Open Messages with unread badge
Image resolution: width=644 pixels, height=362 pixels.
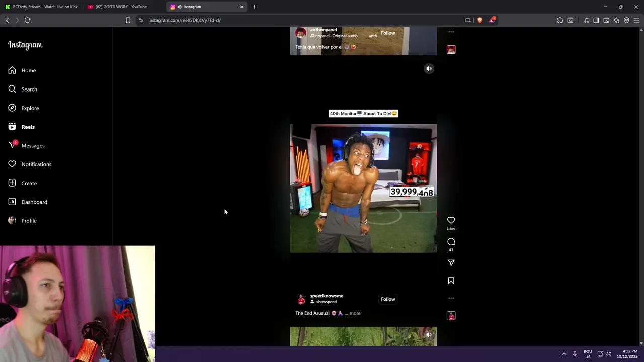(27, 145)
